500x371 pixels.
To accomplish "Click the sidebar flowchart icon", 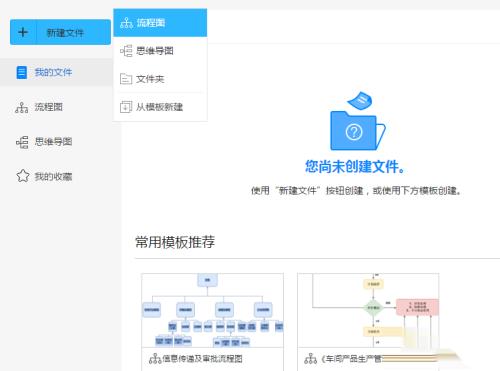I will [x=22, y=107].
